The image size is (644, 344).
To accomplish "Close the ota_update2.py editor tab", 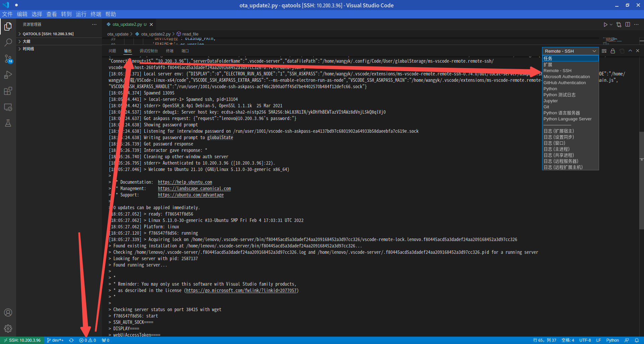I will click(151, 24).
